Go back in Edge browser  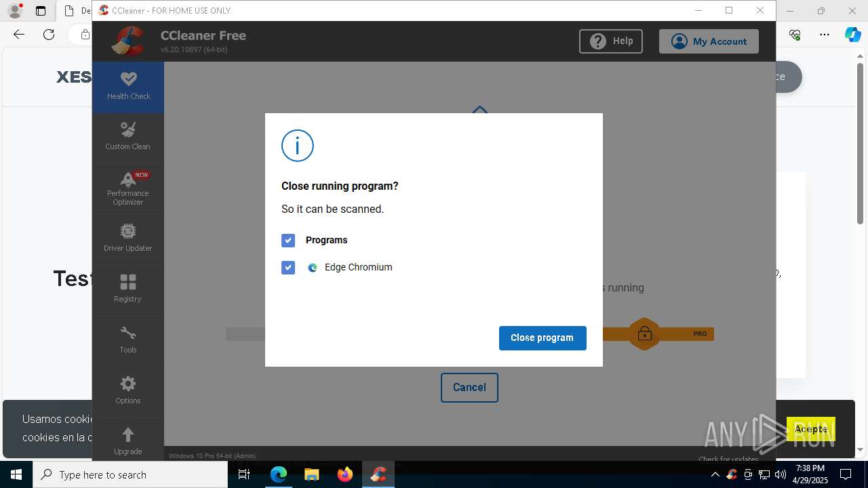19,35
